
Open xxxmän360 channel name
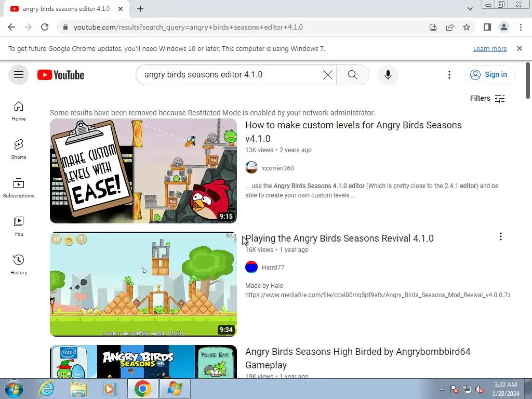277,168
